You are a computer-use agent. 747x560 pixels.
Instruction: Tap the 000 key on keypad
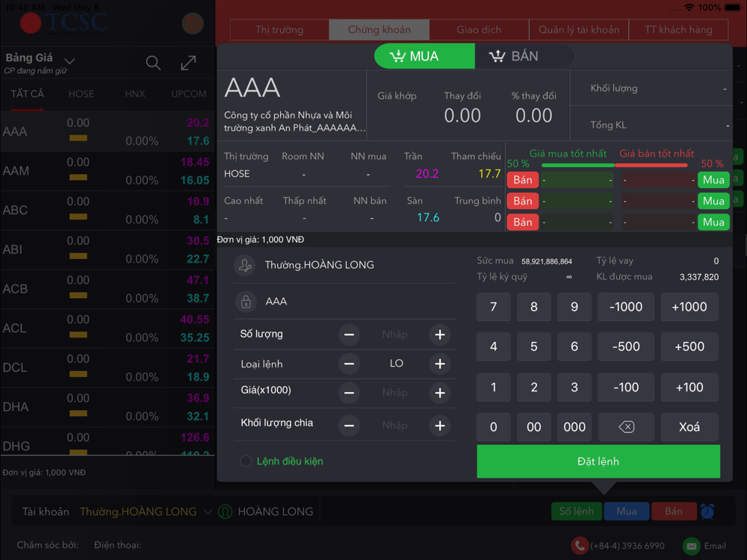tap(574, 426)
